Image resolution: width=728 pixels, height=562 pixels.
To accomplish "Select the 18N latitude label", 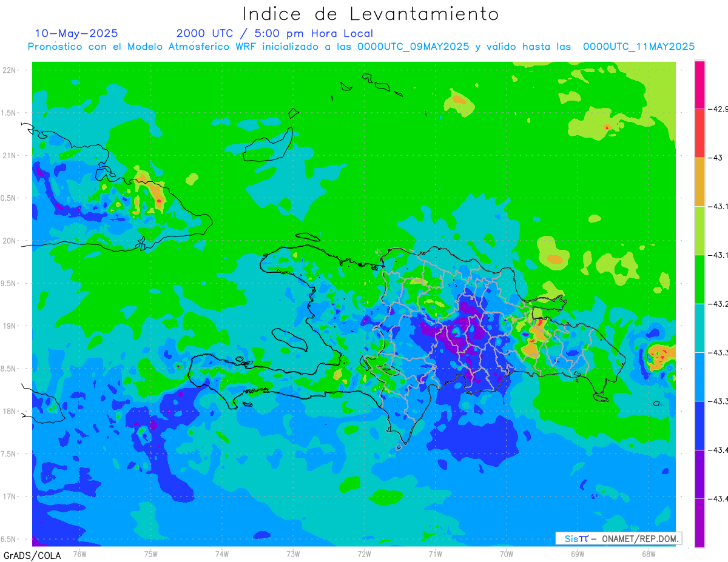I will pyautogui.click(x=10, y=411).
